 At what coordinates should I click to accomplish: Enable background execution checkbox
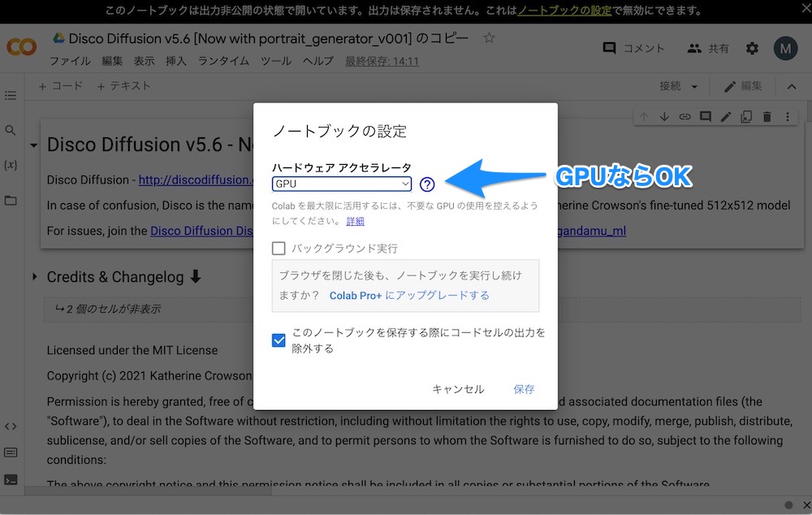(279, 249)
